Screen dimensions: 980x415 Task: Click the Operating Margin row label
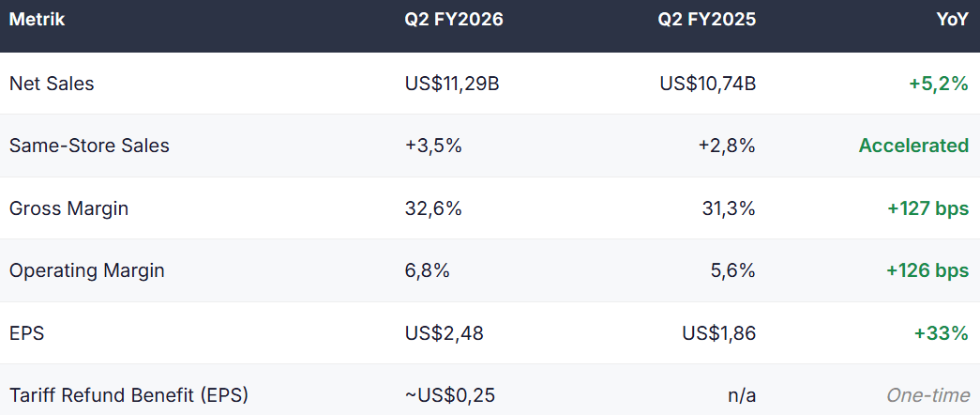point(87,270)
